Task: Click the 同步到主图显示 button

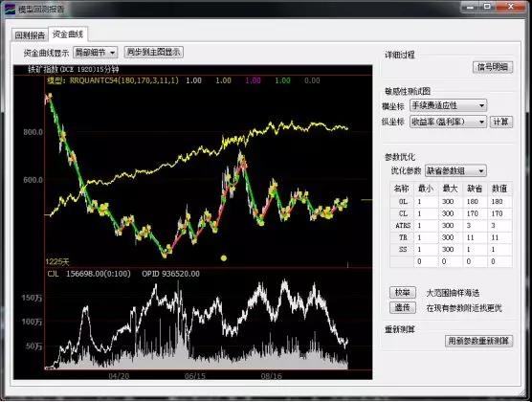Action: pos(154,53)
